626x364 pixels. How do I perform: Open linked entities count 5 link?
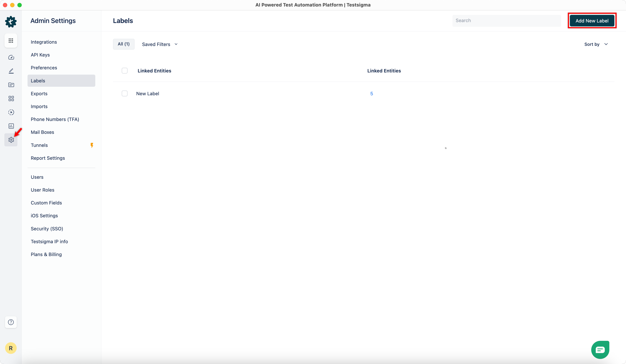[371, 94]
